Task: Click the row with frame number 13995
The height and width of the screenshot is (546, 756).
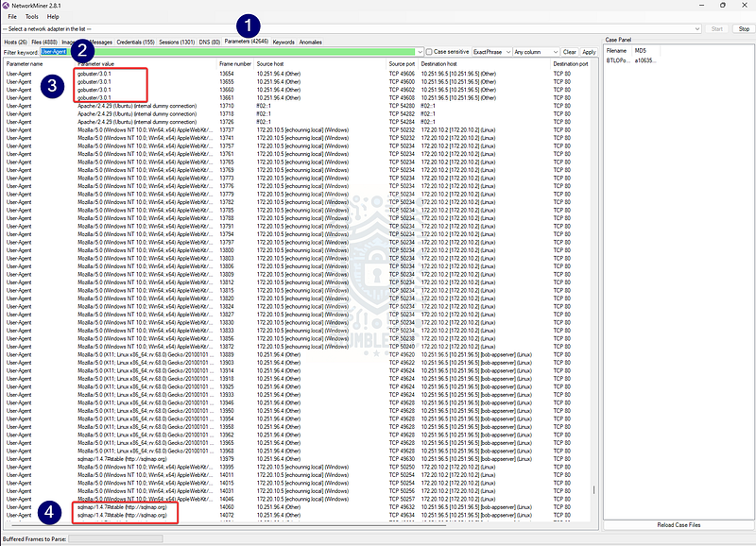Action: point(297,467)
